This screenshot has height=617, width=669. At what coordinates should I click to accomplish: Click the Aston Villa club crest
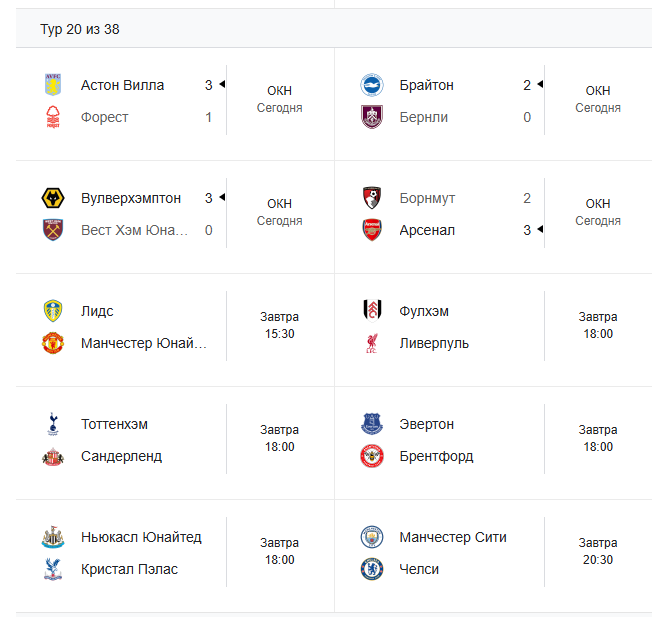(x=53, y=85)
